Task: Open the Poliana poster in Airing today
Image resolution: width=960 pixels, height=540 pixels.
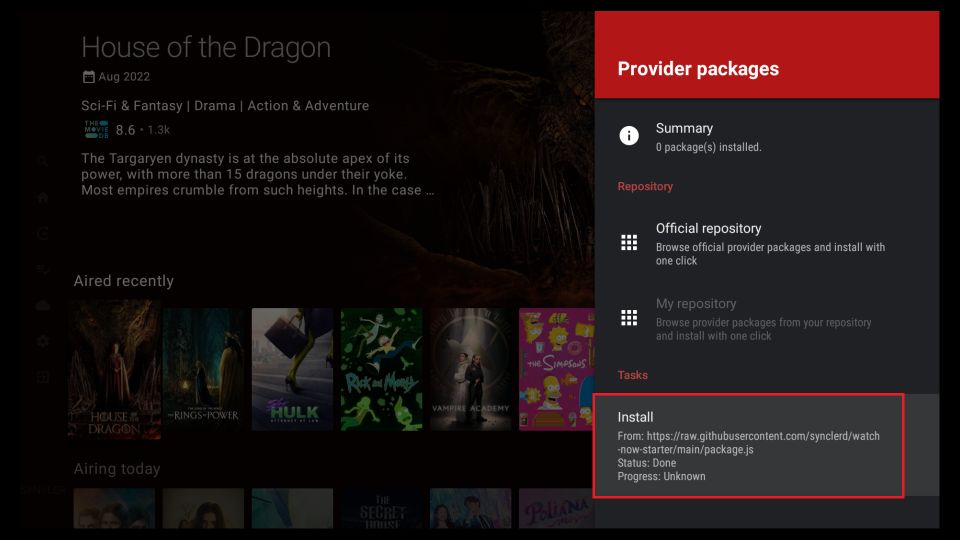Action: 557,508
